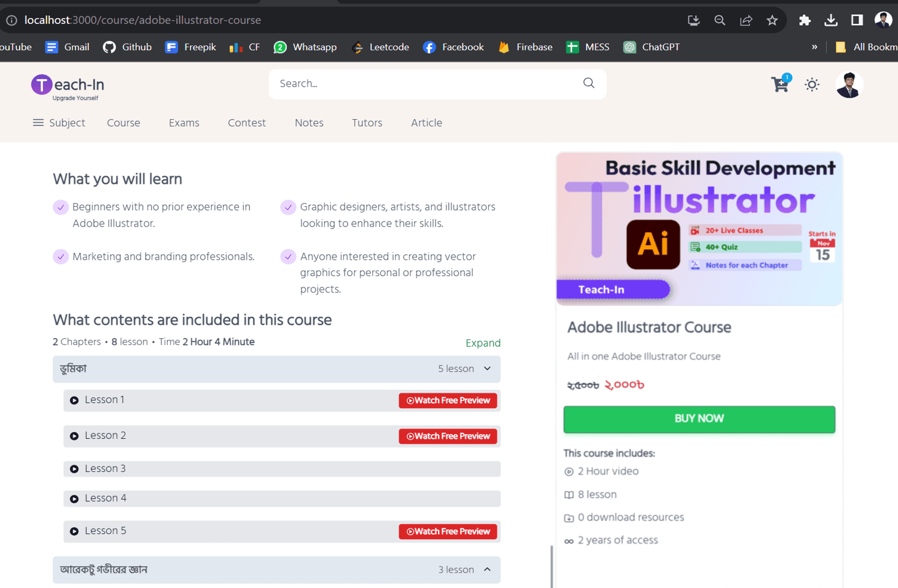The width and height of the screenshot is (898, 588).
Task: Open the ChatGPT bookmark
Action: [651, 47]
